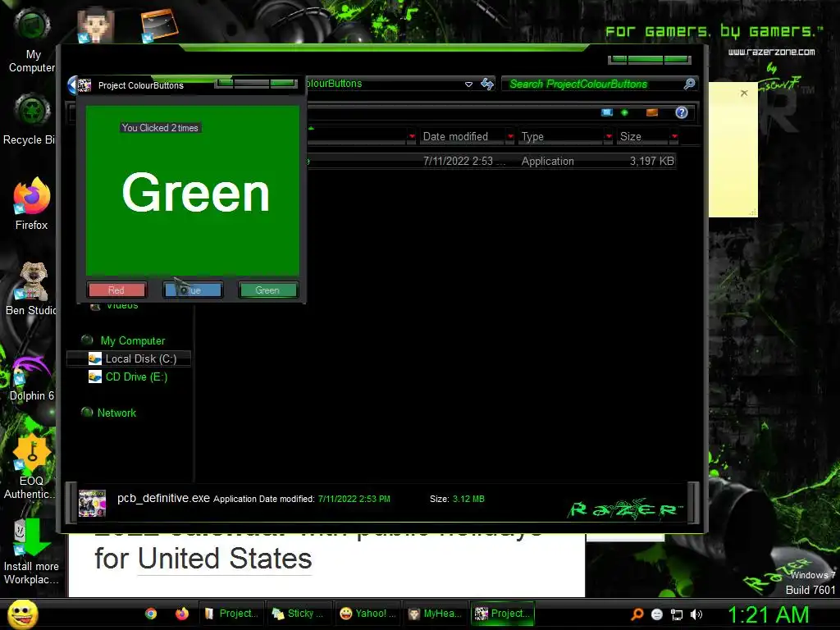The height and width of the screenshot is (630, 840).
Task: Open Type column filter dropdown arrow
Action: (x=608, y=137)
